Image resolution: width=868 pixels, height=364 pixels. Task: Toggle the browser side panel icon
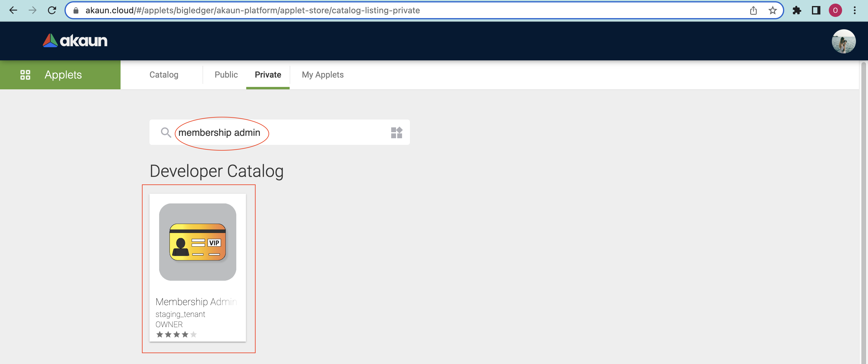point(816,11)
